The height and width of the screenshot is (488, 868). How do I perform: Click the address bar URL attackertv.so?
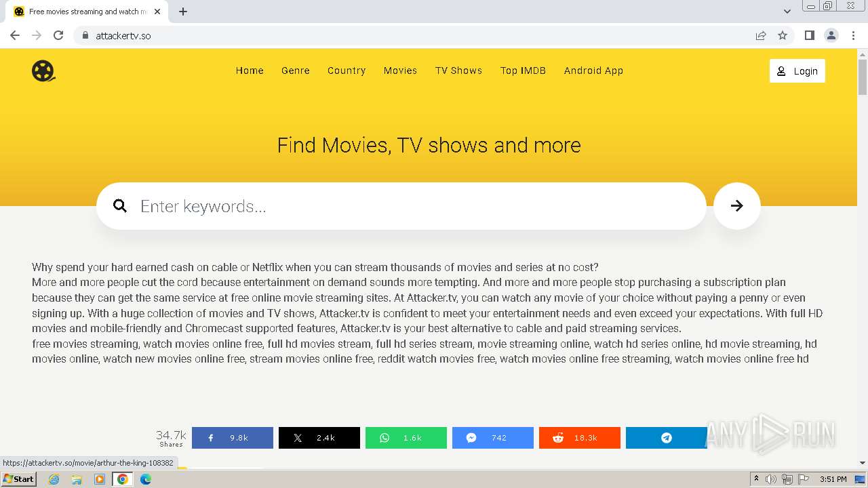(123, 36)
